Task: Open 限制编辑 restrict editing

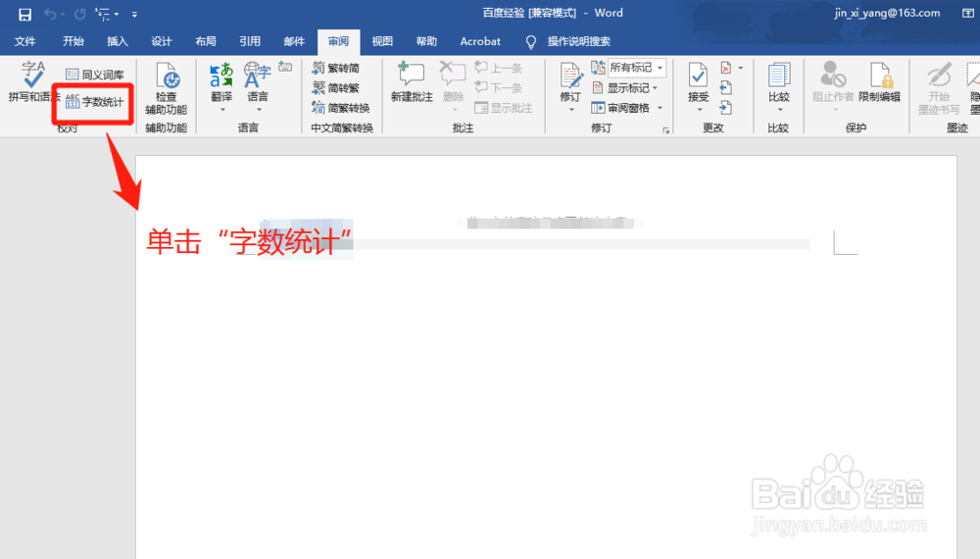Action: click(x=879, y=82)
